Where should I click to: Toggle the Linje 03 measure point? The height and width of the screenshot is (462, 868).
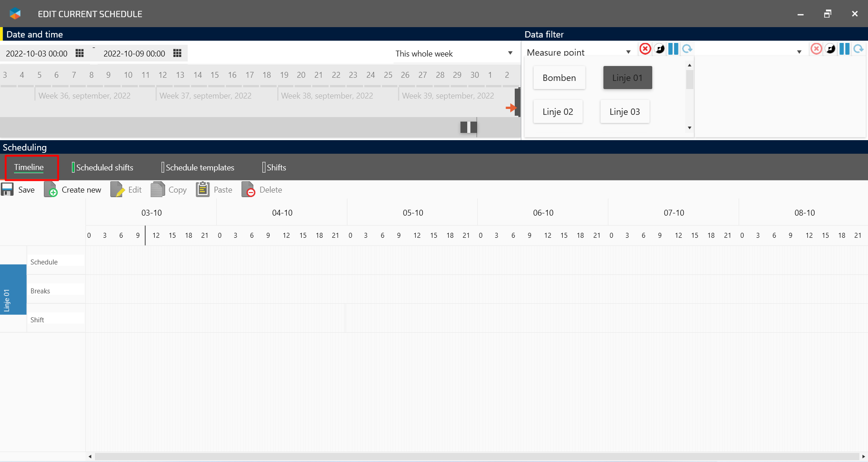(x=624, y=112)
